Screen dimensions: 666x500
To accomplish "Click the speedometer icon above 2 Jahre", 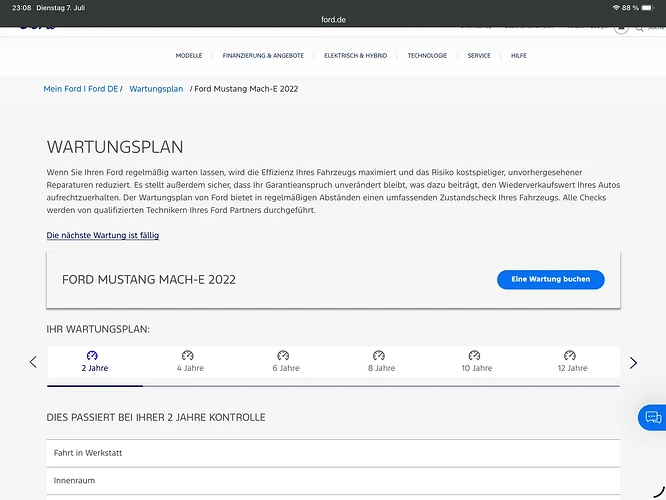I will point(92,355).
